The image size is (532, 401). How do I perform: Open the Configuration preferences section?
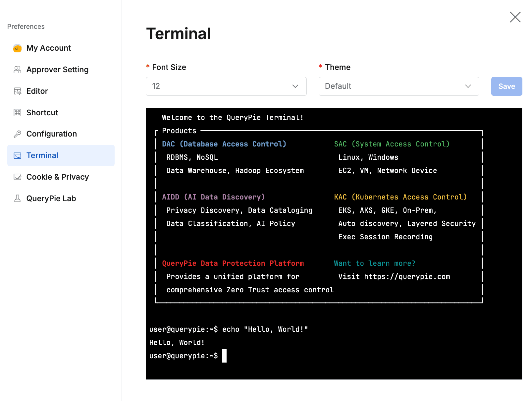(x=52, y=134)
